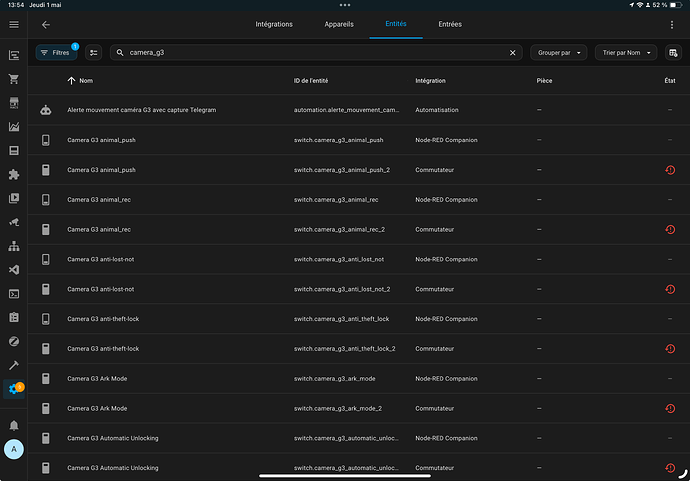Click the Automatisation integration cell
This screenshot has width=690, height=481.
click(437, 110)
